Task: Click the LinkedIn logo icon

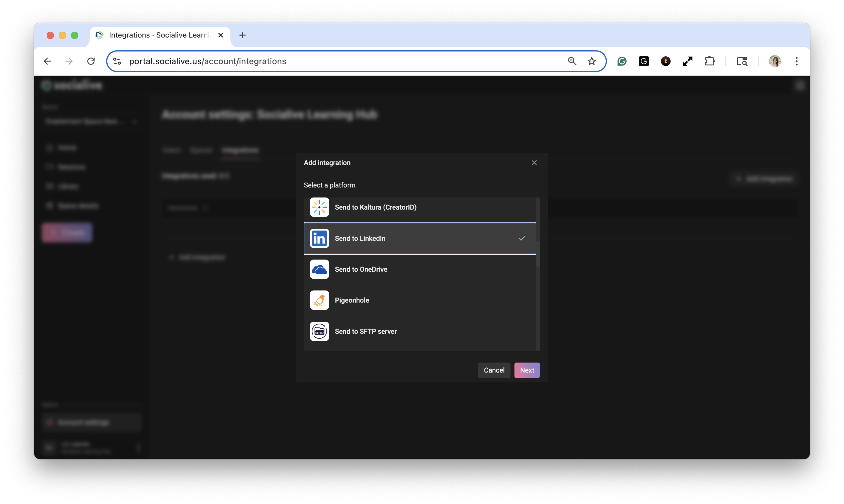Action: click(x=319, y=238)
